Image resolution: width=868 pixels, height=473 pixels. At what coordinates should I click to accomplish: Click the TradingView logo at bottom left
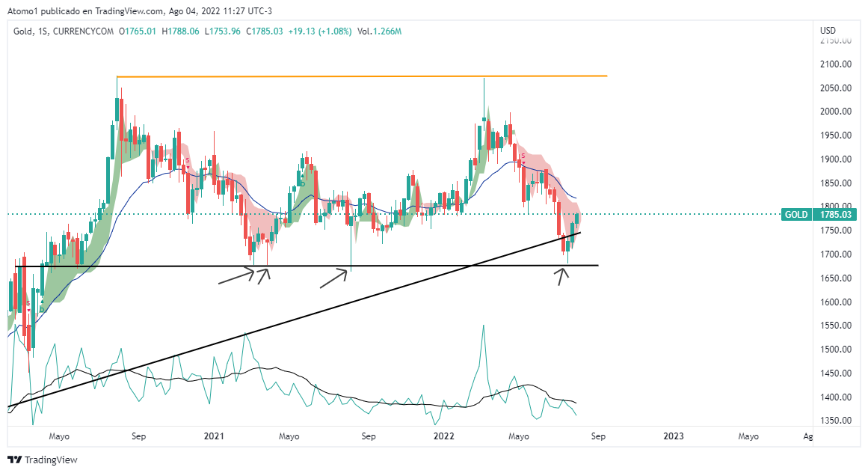click(43, 460)
